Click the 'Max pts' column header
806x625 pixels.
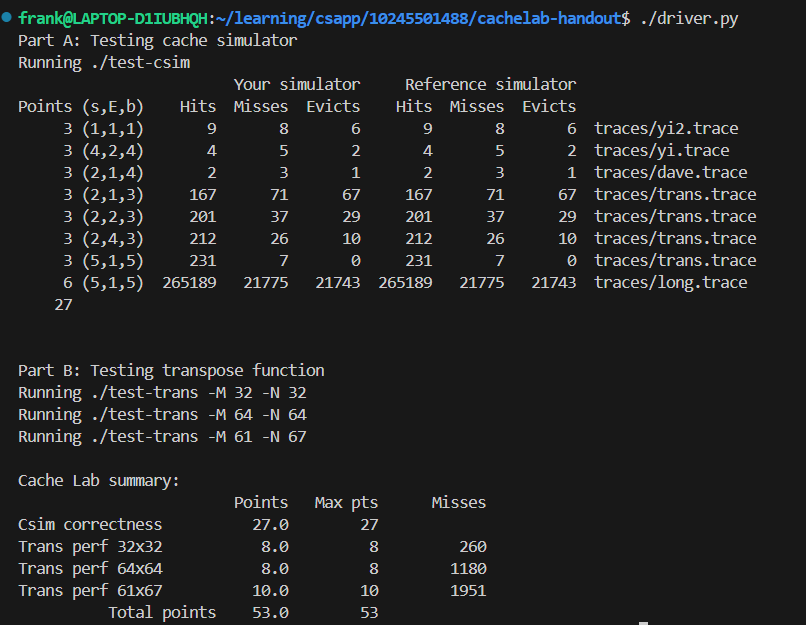pos(346,503)
